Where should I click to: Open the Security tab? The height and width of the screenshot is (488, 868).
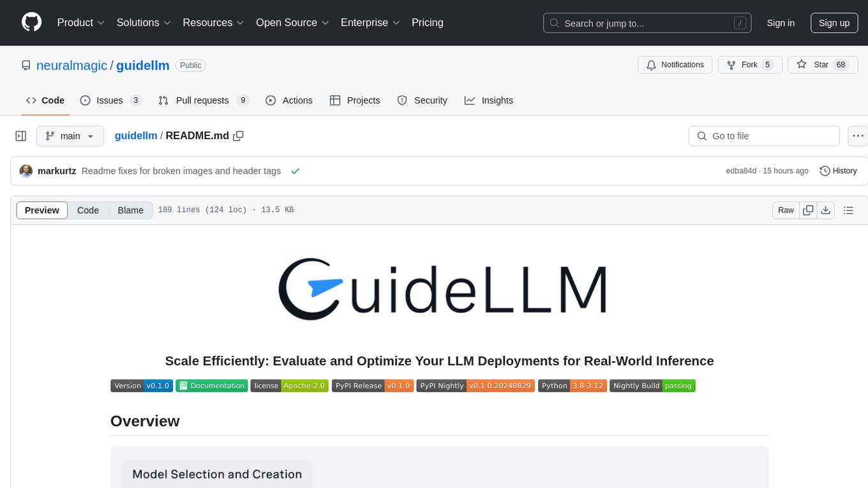coord(422,100)
